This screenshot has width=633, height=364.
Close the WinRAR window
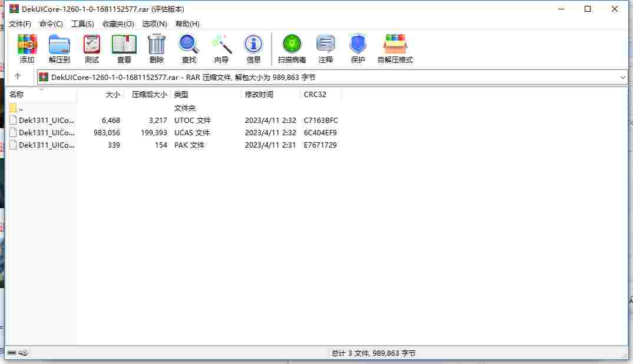(x=614, y=8)
